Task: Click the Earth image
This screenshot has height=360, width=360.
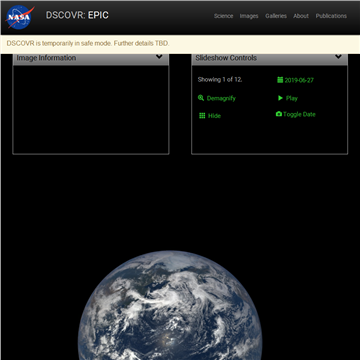Action: point(170,305)
